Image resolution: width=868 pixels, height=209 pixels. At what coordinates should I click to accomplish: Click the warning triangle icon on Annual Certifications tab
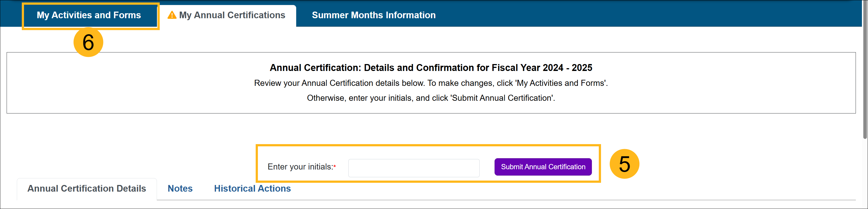tap(172, 15)
